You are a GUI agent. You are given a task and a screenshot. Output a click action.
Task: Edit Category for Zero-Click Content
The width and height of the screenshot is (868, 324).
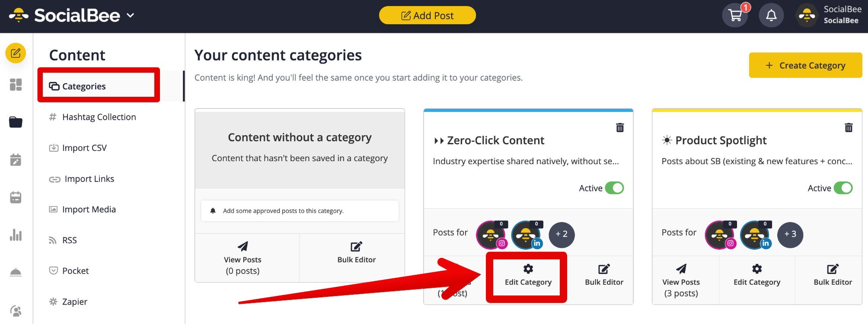528,276
